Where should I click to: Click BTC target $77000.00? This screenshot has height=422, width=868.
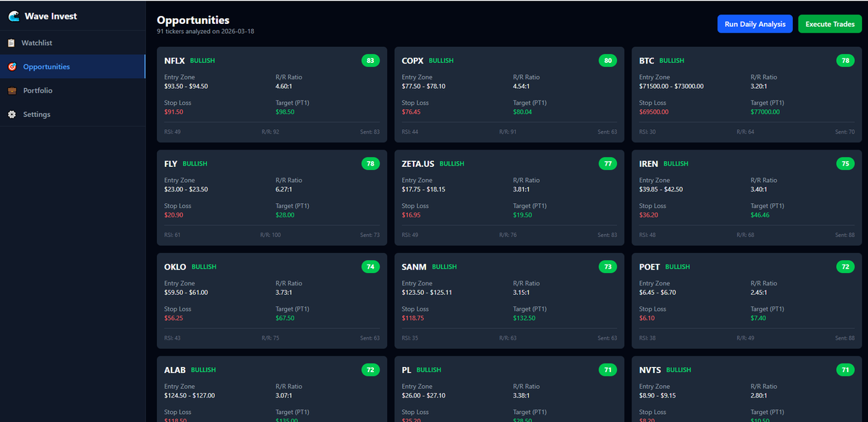[x=765, y=112]
